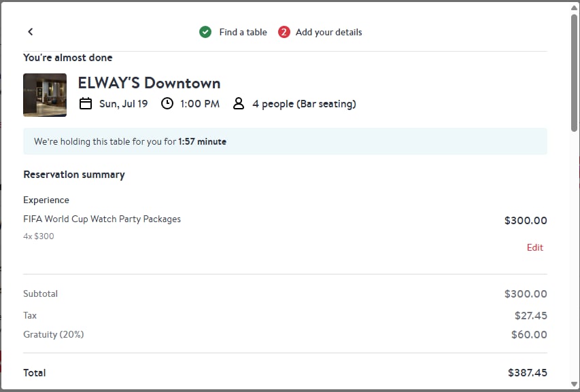
Task: Click the Gratuity (20%) label
Action: [x=54, y=335]
